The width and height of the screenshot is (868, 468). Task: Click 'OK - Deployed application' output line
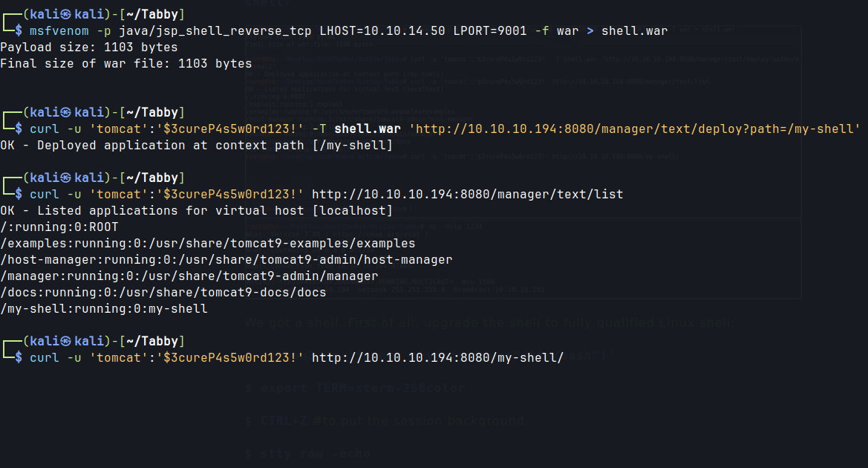(197, 146)
